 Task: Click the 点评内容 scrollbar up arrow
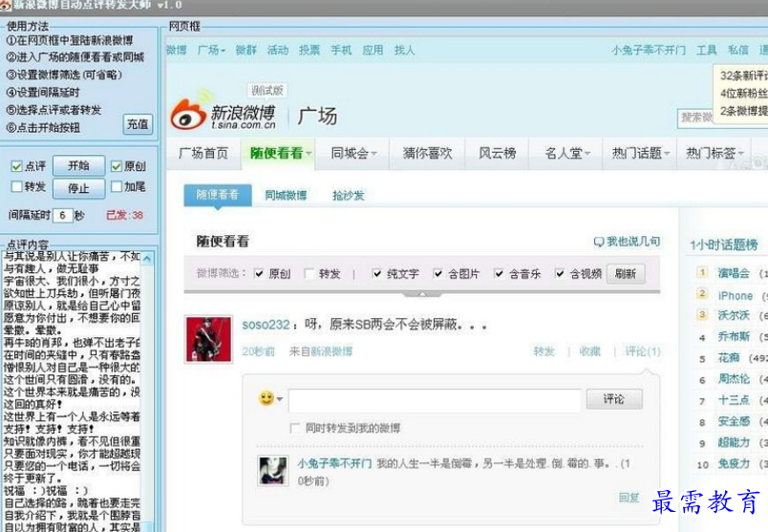[x=147, y=258]
